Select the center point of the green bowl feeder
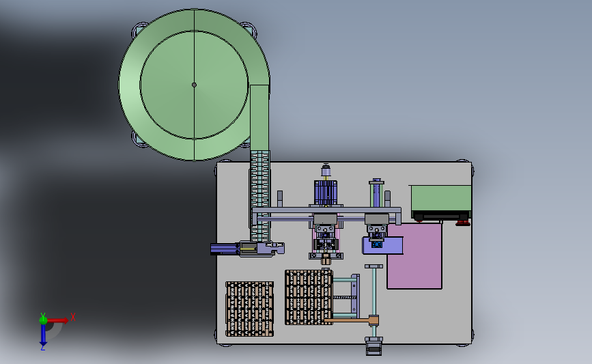The width and height of the screenshot is (592, 364). point(194,85)
